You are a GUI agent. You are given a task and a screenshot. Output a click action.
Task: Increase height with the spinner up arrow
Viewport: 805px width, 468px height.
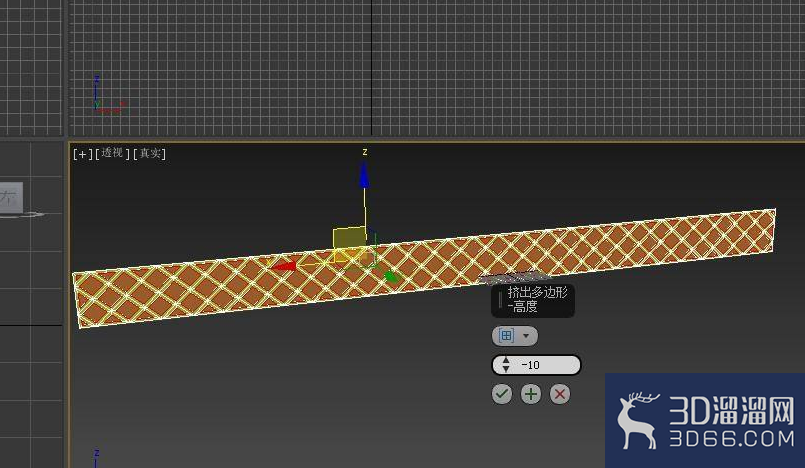point(506,361)
